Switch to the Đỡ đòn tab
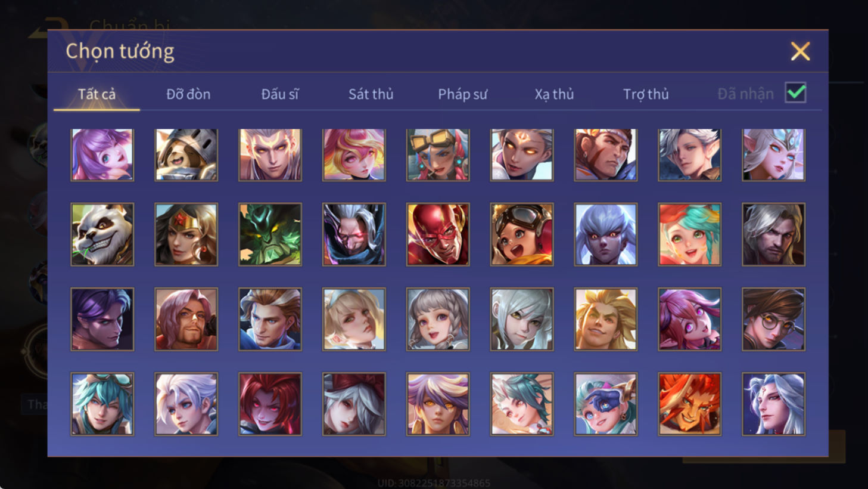The image size is (868, 489). pyautogui.click(x=188, y=94)
